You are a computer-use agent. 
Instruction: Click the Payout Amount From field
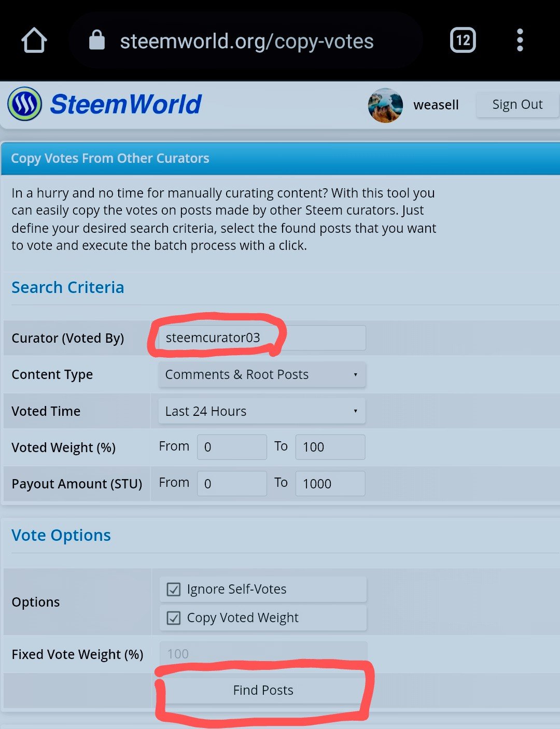[232, 483]
